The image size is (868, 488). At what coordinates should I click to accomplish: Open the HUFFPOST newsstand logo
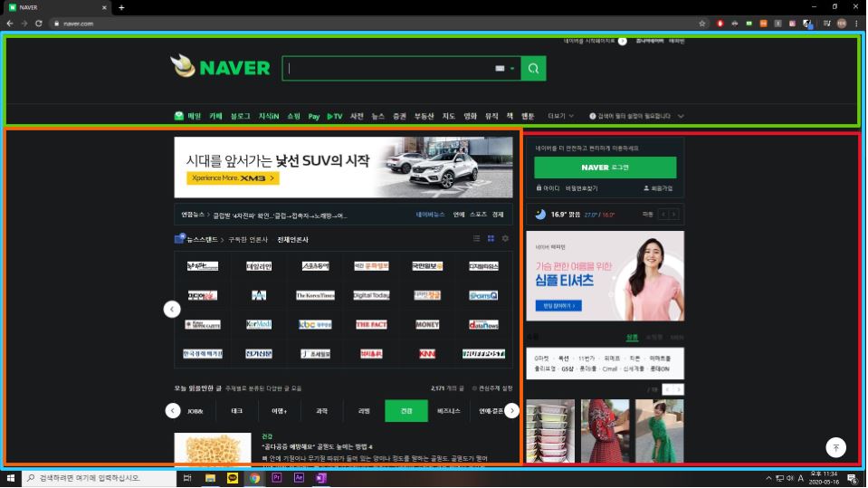(x=483, y=353)
